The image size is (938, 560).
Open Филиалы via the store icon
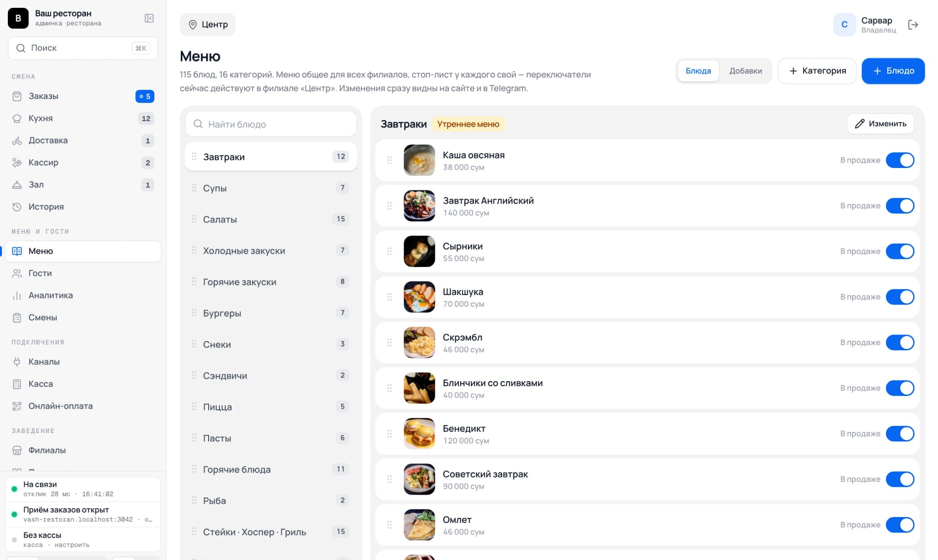coord(17,450)
